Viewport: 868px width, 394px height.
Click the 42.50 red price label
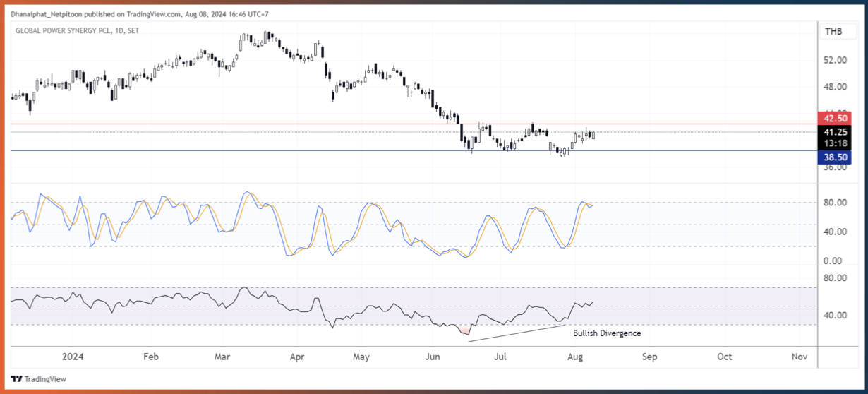pyautogui.click(x=836, y=118)
